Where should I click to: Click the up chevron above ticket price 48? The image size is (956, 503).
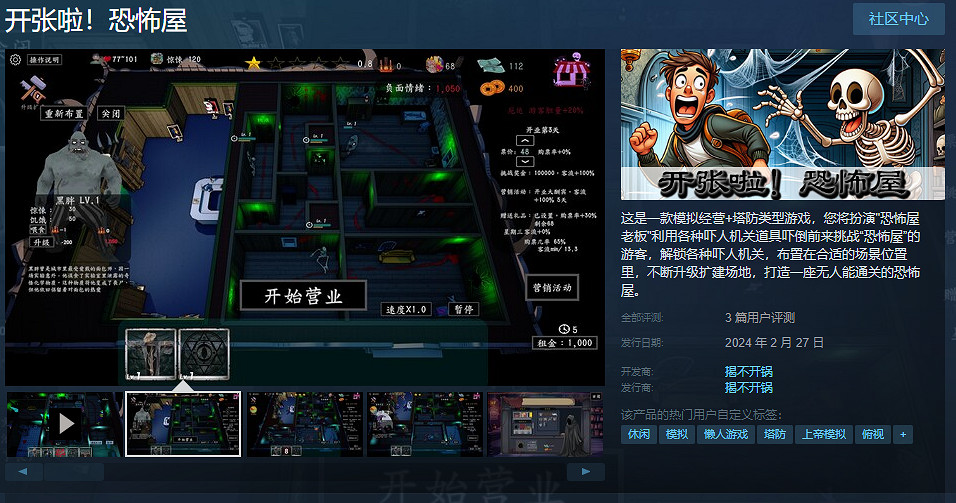click(525, 140)
